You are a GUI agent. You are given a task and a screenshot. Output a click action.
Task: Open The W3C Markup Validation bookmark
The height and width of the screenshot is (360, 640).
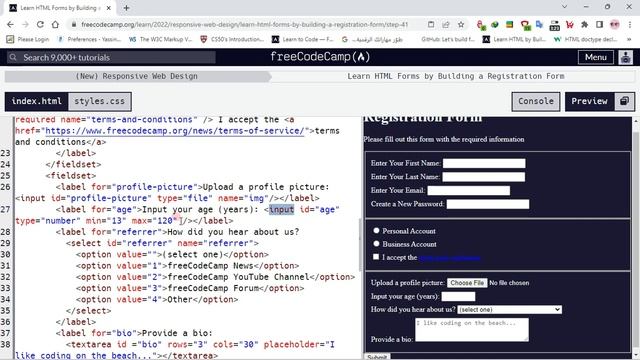(x=160, y=39)
